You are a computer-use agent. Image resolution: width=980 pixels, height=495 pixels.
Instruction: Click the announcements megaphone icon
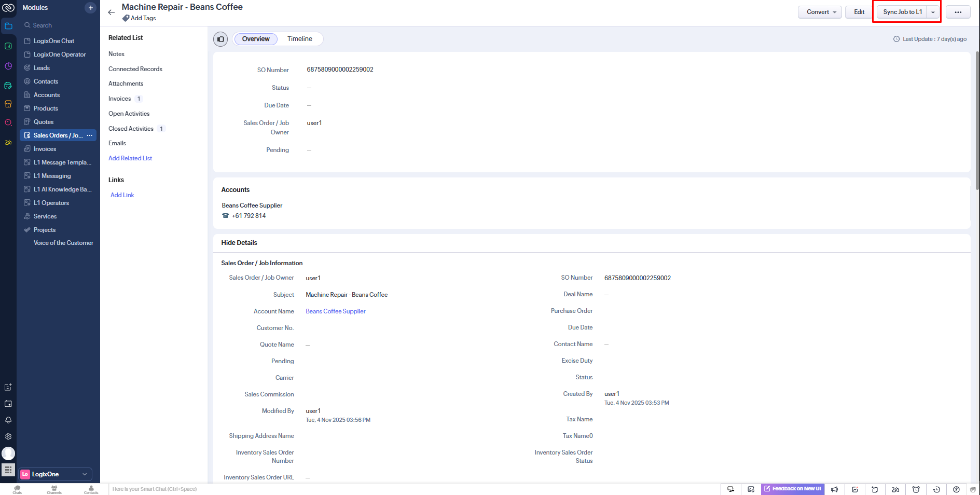tap(834, 489)
